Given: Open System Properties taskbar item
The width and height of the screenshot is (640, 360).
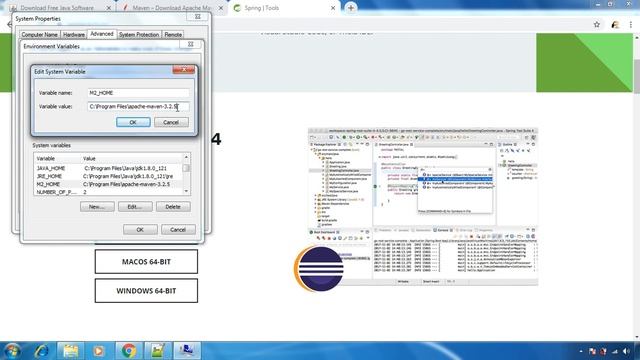Looking at the screenshot, I should pos(187,351).
